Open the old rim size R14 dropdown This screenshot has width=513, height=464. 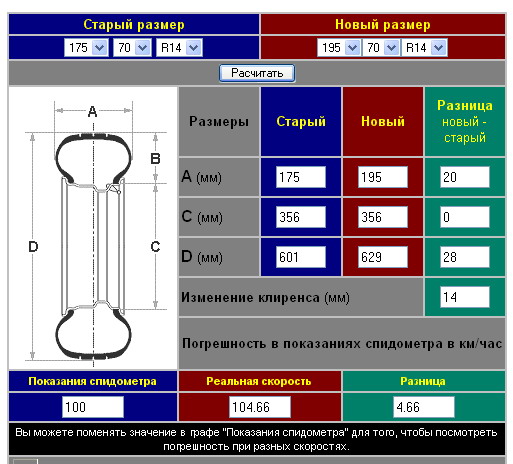coord(179,48)
